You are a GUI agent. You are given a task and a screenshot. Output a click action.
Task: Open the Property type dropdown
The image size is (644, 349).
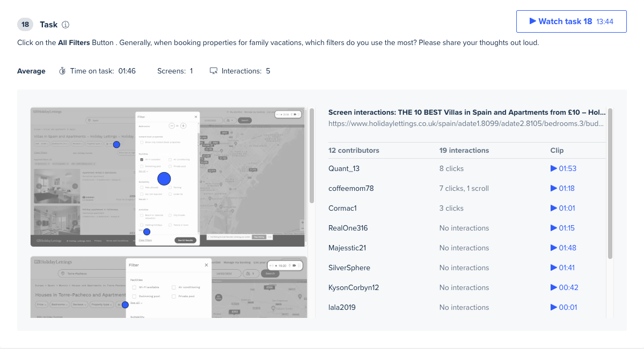pyautogui.click(x=101, y=305)
